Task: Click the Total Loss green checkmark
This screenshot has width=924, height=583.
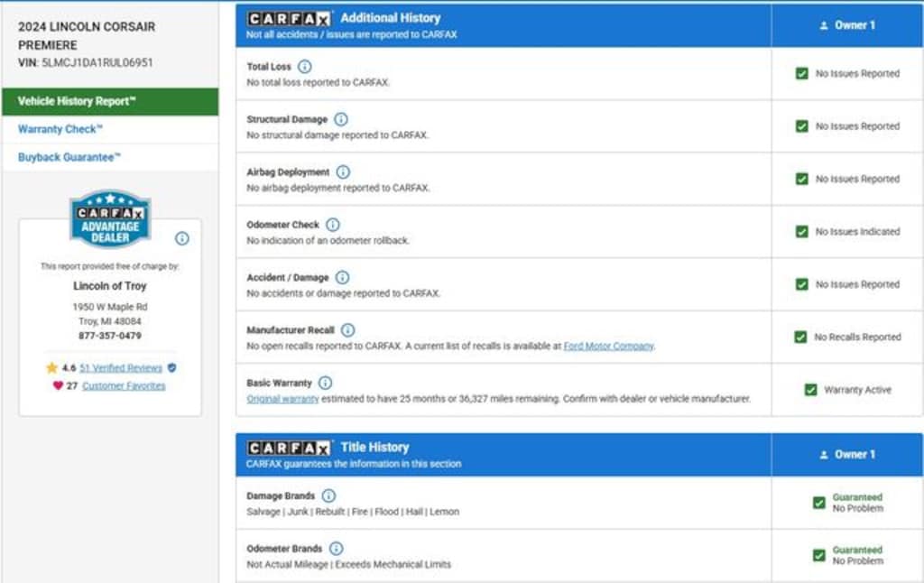Action: 801,74
